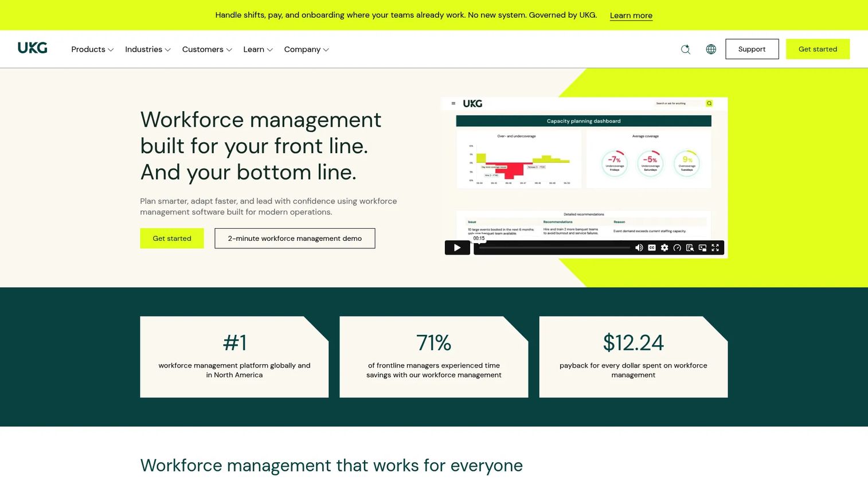
Task: Show the video transcript search panel
Action: coord(690,248)
